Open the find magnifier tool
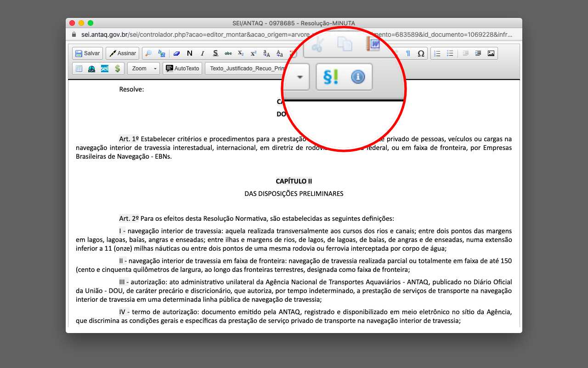The height and width of the screenshot is (368, 588). tap(148, 53)
